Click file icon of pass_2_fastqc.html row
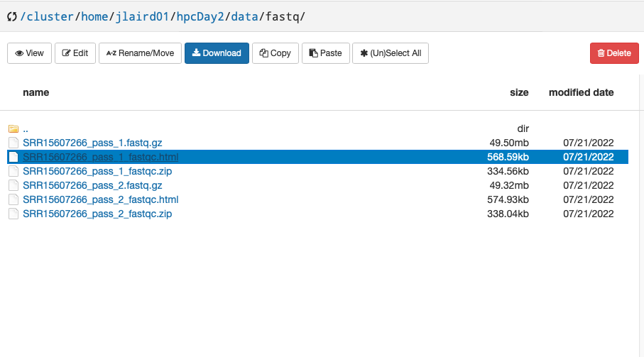644x357 pixels. pos(13,199)
